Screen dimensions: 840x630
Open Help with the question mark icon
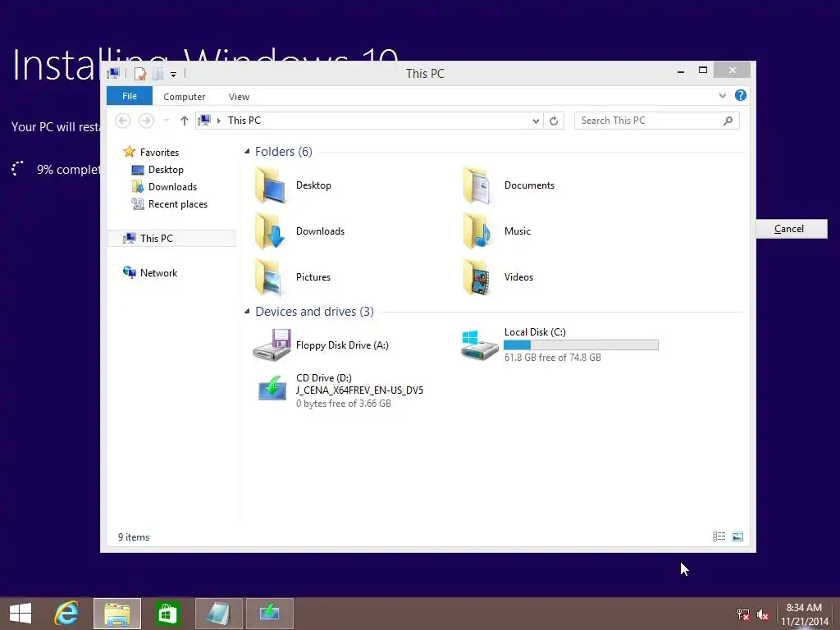click(741, 95)
